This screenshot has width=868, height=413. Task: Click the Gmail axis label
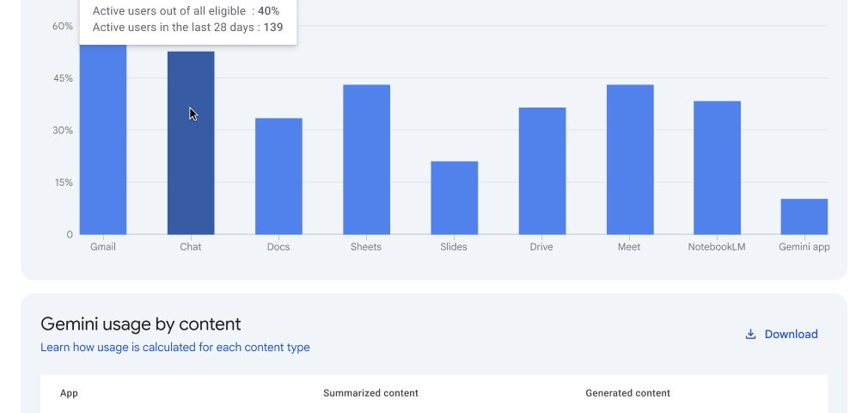click(103, 247)
